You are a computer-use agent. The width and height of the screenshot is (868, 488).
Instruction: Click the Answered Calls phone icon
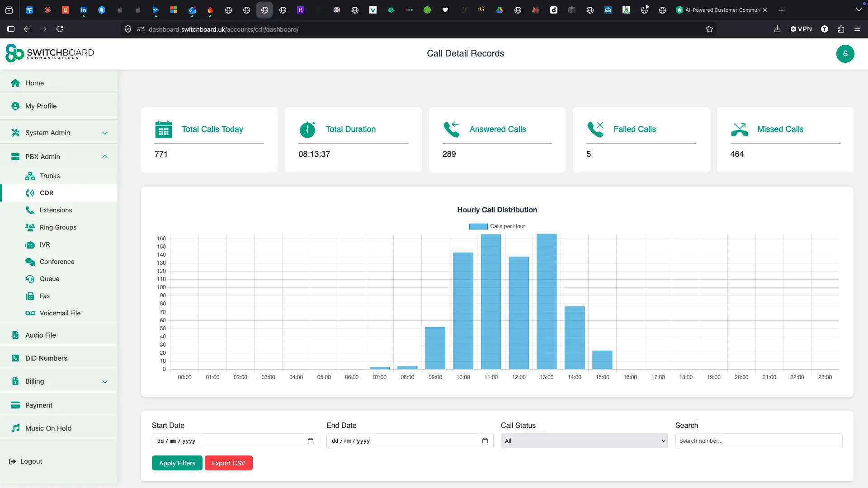pyautogui.click(x=451, y=129)
